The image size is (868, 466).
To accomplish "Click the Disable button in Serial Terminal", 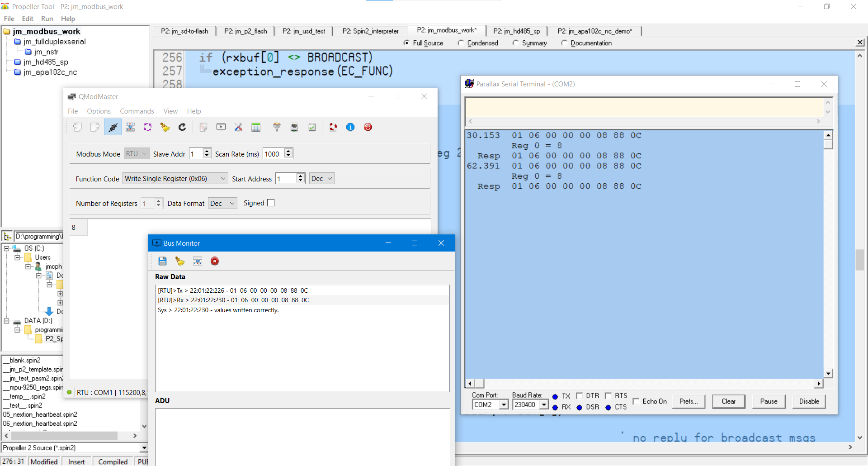I will (809, 401).
